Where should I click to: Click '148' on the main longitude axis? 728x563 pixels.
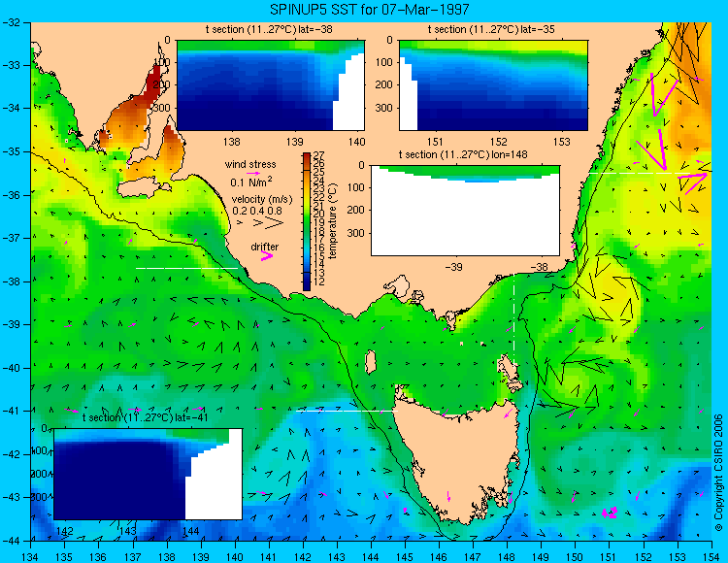coord(507,557)
